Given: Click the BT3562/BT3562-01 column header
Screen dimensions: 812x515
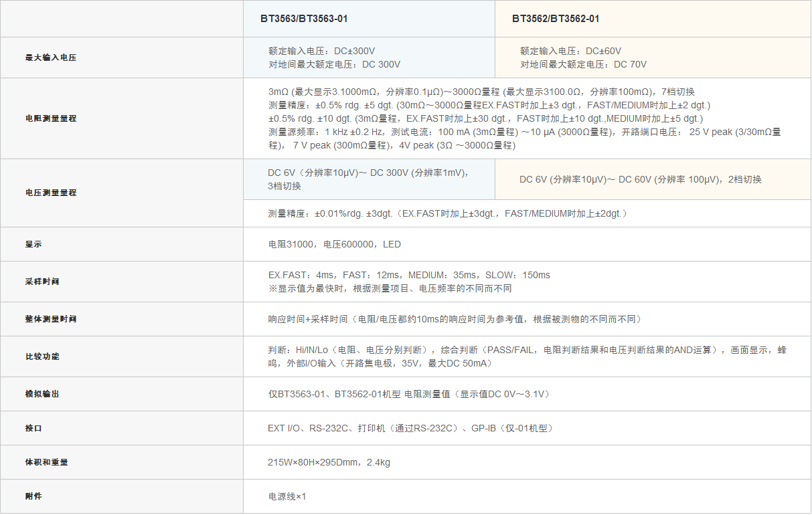Looking at the screenshot, I should tap(556, 19).
